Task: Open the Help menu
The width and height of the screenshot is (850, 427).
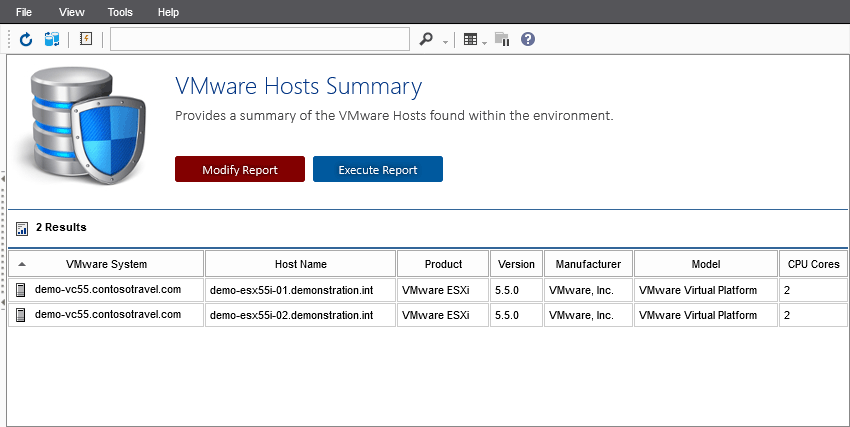Action: tap(168, 12)
